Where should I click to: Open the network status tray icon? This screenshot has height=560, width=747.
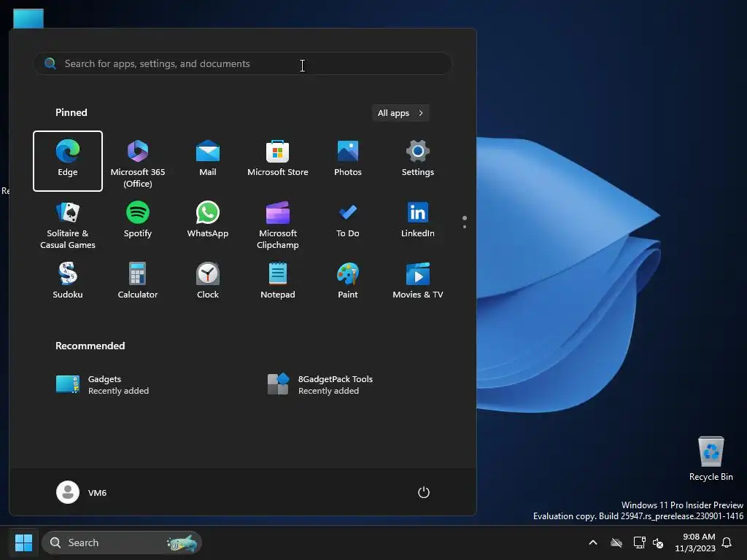[x=639, y=542]
